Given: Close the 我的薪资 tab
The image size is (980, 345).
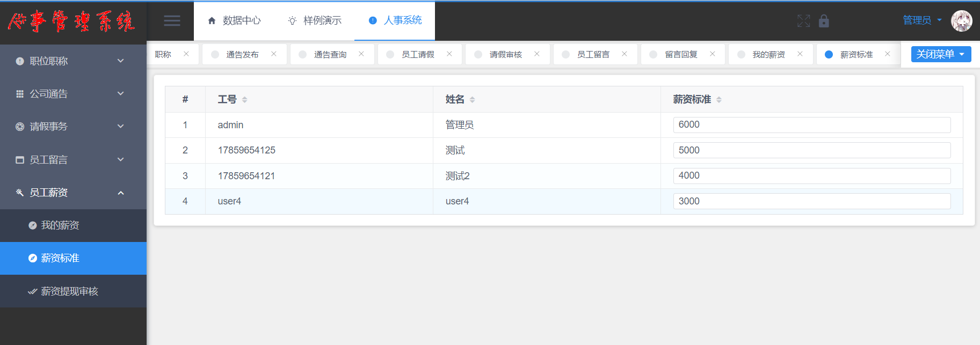Looking at the screenshot, I should click(x=800, y=54).
